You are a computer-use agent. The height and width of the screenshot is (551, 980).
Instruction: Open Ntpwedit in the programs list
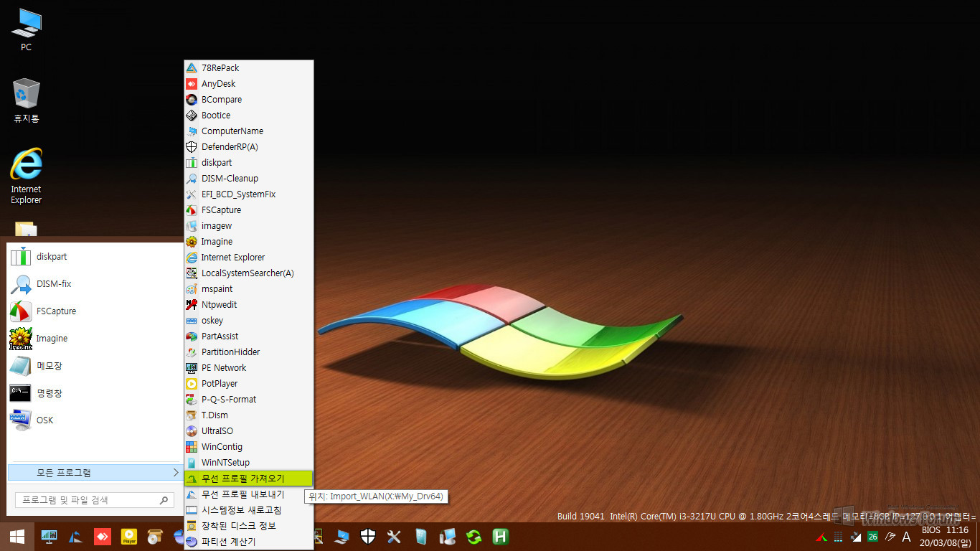pos(249,305)
